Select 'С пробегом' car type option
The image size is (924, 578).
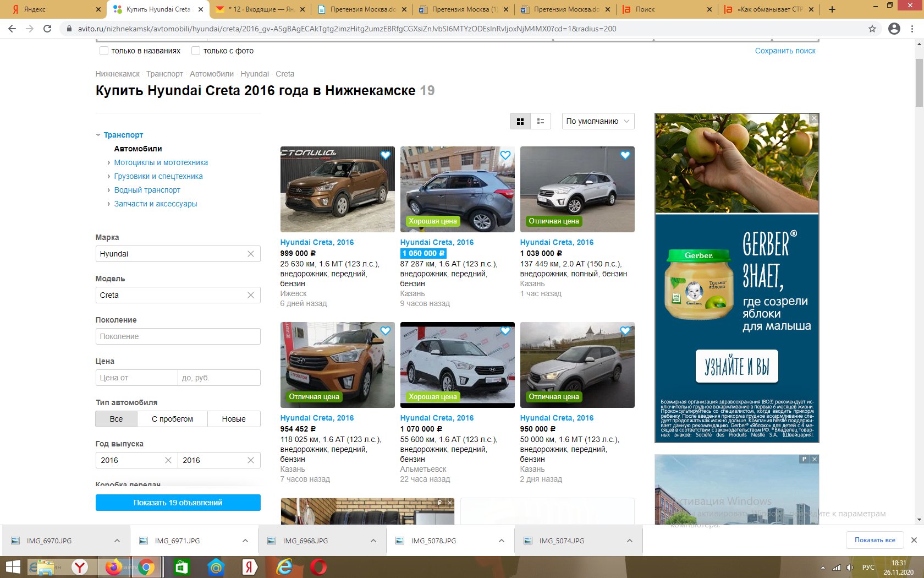point(172,419)
